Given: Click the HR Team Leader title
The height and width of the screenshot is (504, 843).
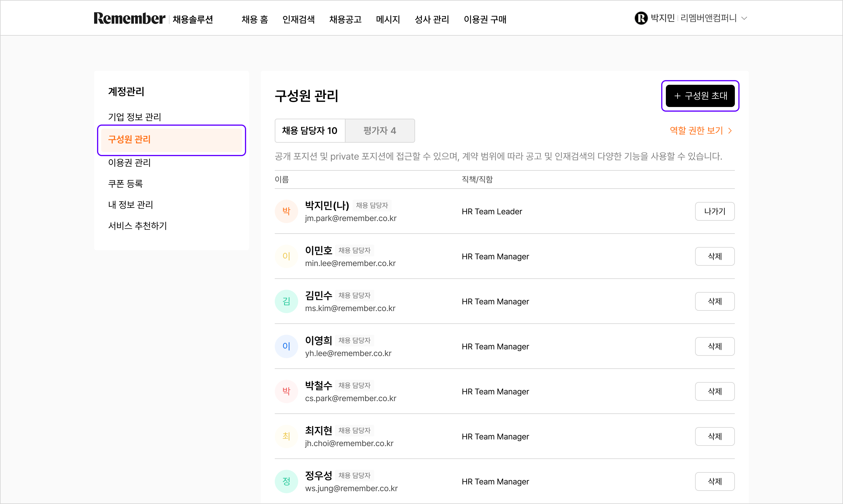Looking at the screenshot, I should click(492, 212).
